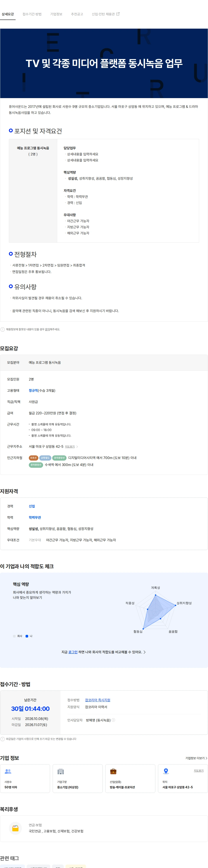The height and width of the screenshot is (868, 208).
Task: Click the 문의 link under job details
Action: 47,329
